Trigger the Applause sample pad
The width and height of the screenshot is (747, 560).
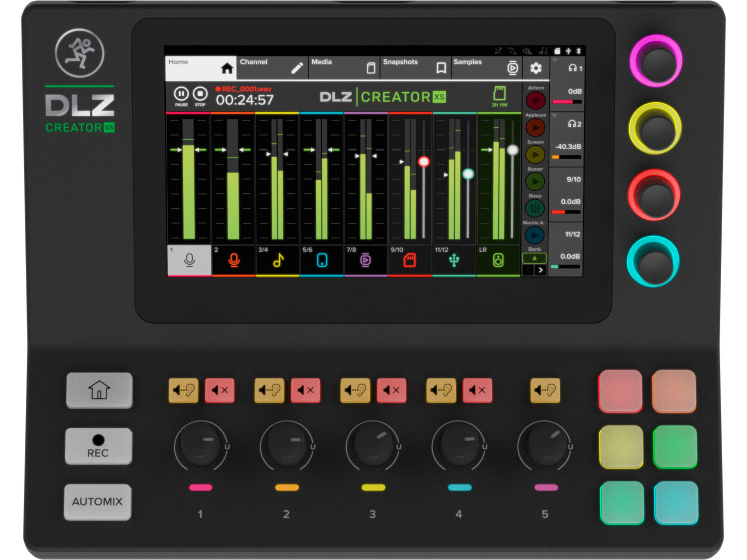[x=536, y=128]
